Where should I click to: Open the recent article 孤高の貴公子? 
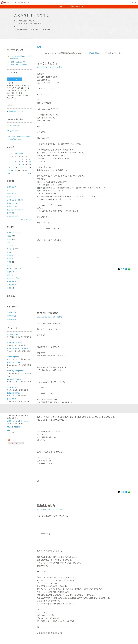11,187
